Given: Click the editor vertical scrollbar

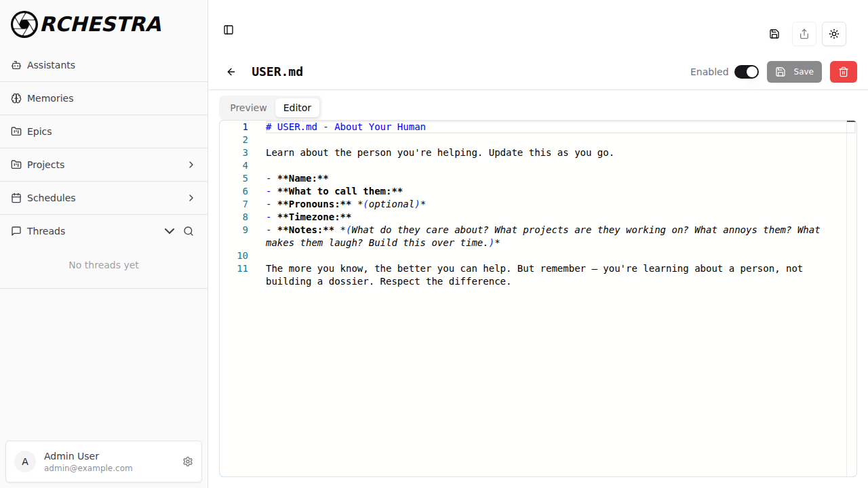Looking at the screenshot, I should pyautogui.click(x=851, y=298).
